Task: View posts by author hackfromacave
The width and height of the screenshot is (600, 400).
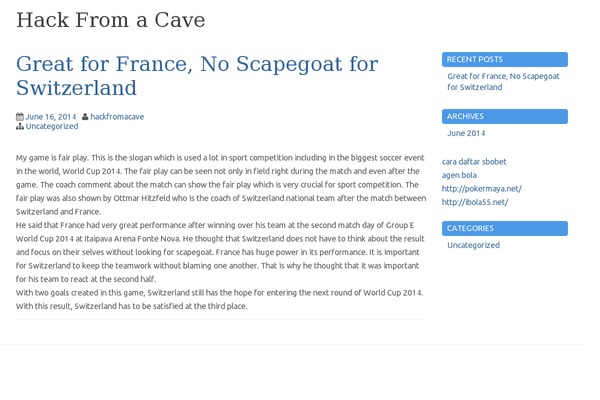Action: (117, 117)
